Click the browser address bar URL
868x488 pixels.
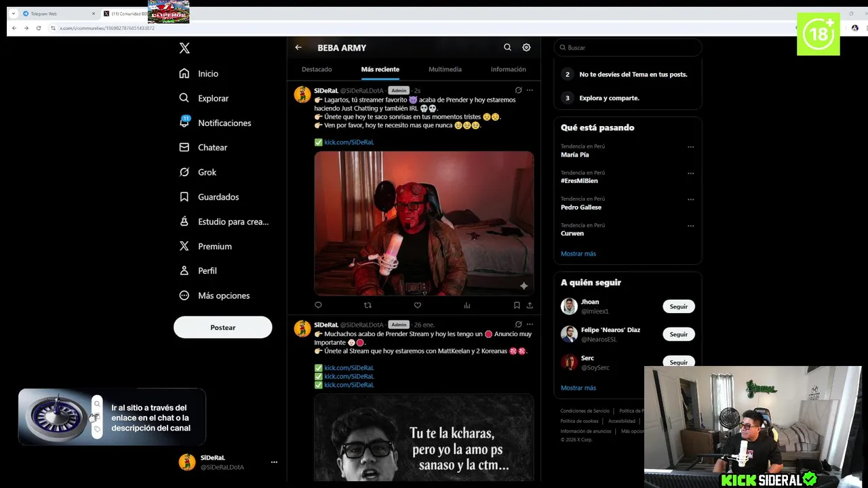pyautogui.click(x=107, y=28)
